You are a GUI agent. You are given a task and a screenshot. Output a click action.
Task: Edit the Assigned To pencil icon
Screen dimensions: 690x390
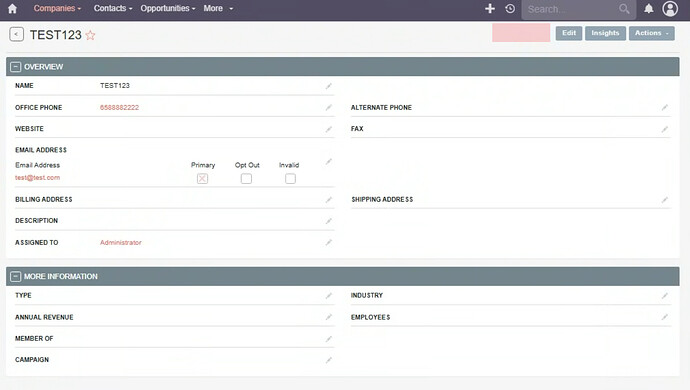(329, 243)
